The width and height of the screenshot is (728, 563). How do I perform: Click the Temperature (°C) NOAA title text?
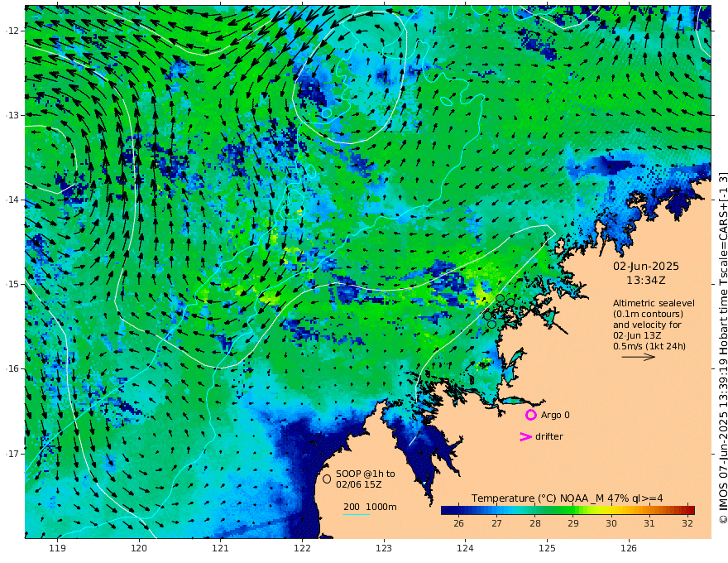(x=567, y=498)
